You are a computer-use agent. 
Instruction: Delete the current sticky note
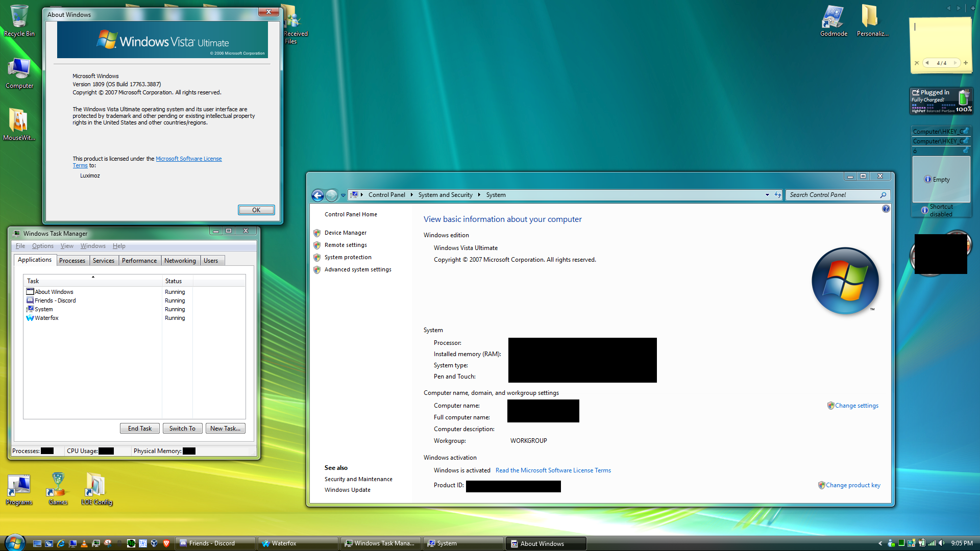point(917,63)
